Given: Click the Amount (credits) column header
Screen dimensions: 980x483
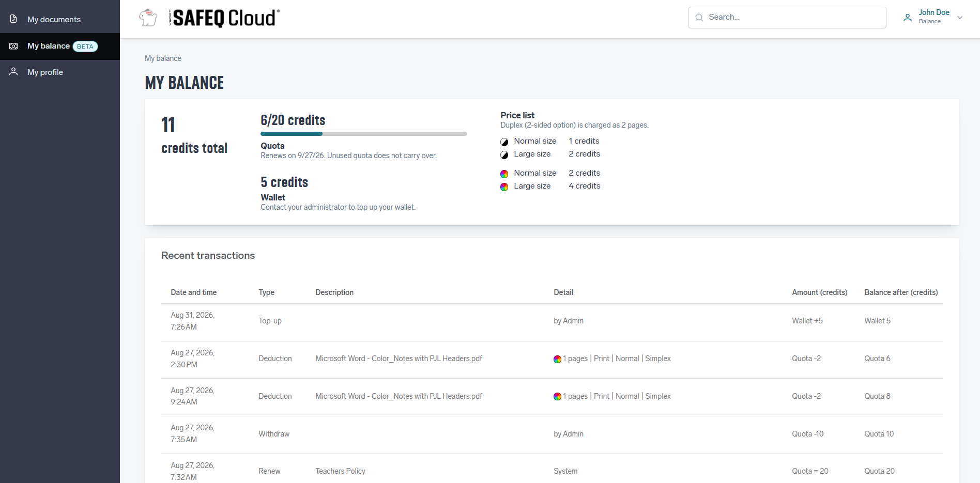Looking at the screenshot, I should (x=820, y=292).
